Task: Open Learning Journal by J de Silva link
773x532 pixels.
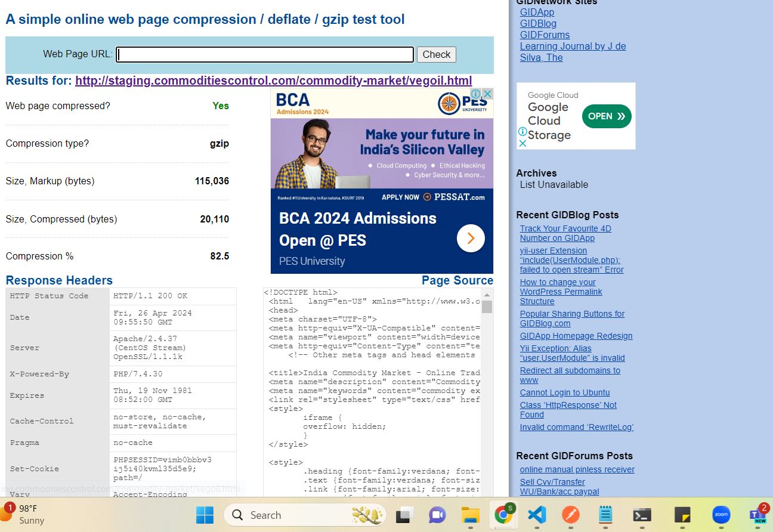Action: pos(573,52)
